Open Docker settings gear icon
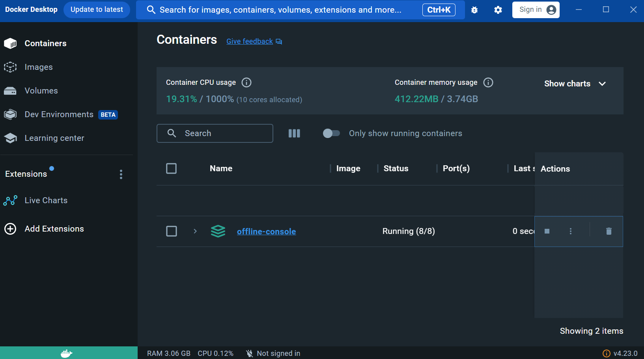644x359 pixels. point(498,10)
